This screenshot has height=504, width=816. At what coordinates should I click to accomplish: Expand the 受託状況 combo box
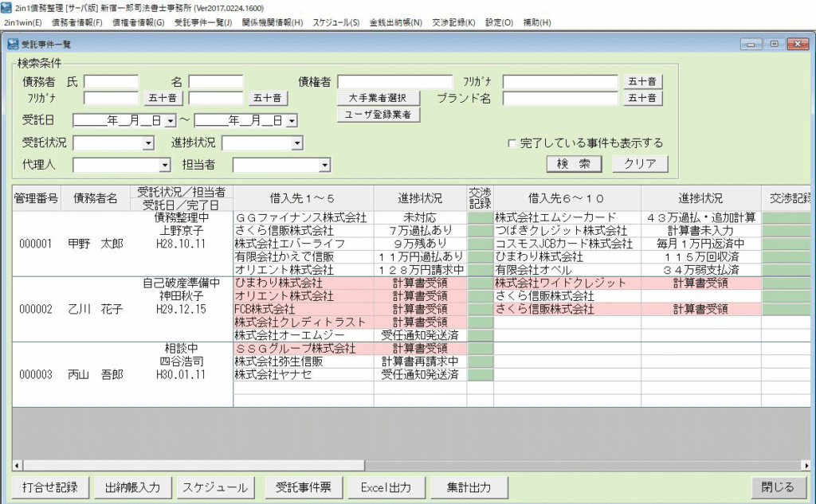pyautogui.click(x=147, y=143)
